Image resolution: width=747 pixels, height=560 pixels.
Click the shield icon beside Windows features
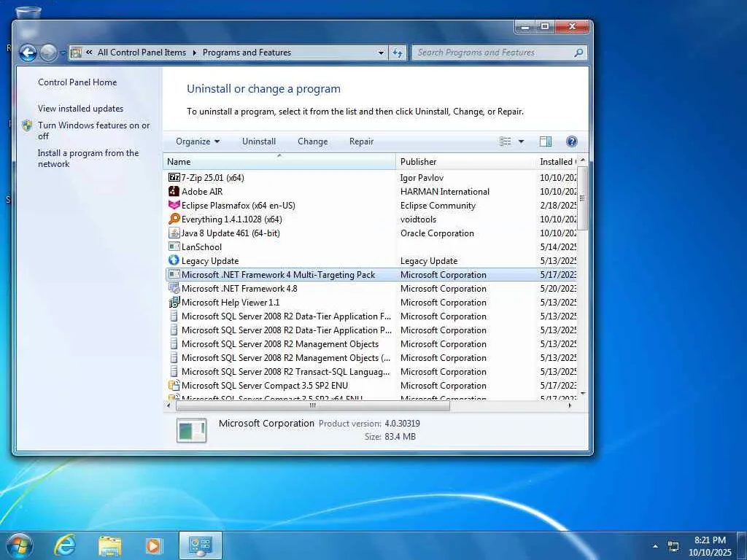pos(27,125)
